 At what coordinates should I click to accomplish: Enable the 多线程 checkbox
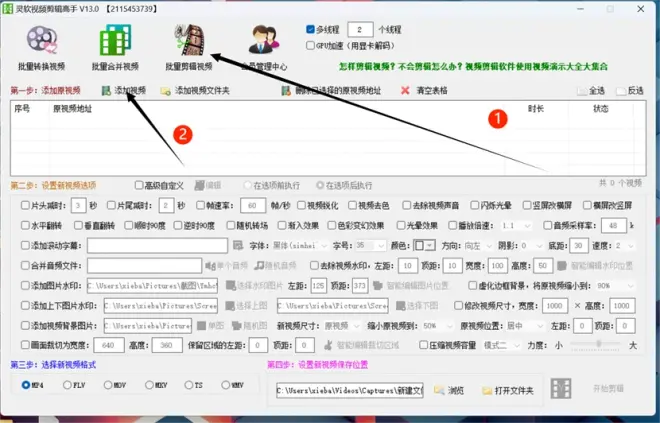(310, 30)
